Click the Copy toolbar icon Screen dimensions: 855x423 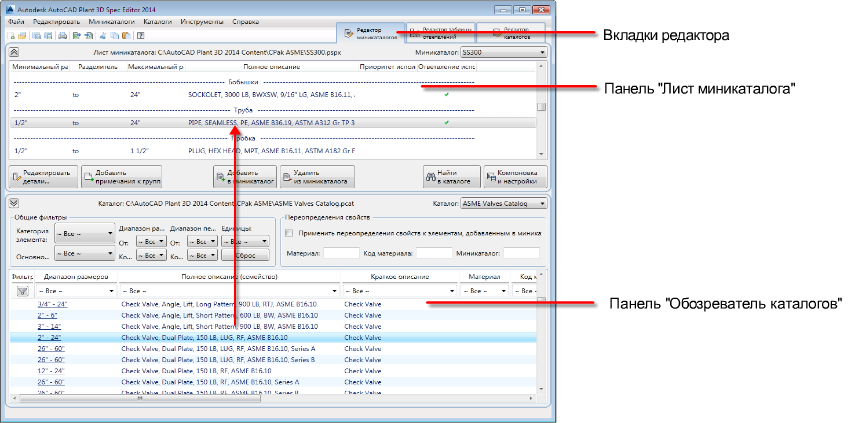coord(114,36)
